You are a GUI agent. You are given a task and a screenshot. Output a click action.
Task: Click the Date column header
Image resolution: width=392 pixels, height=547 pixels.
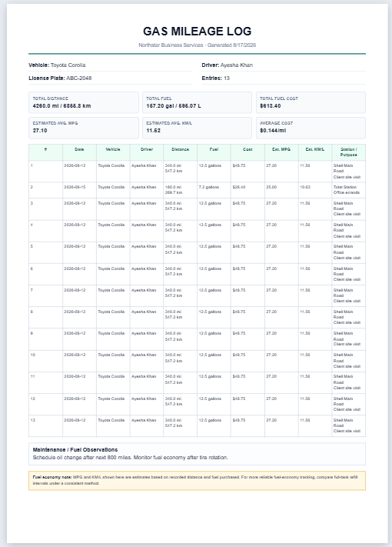[79, 149]
